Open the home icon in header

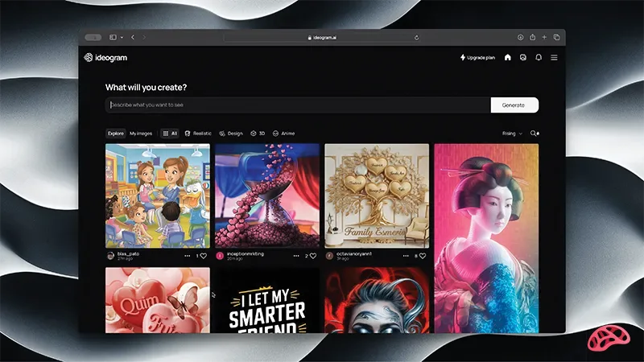pyautogui.click(x=507, y=58)
